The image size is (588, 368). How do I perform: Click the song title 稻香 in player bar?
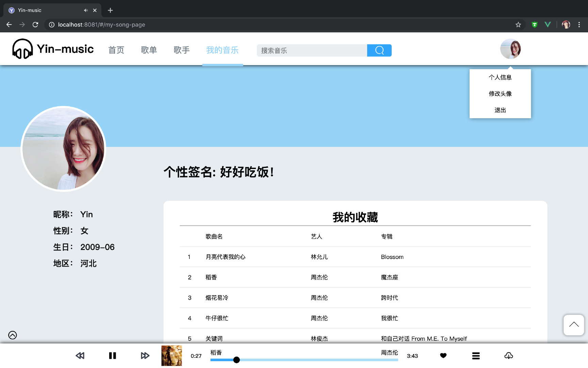coord(216,353)
